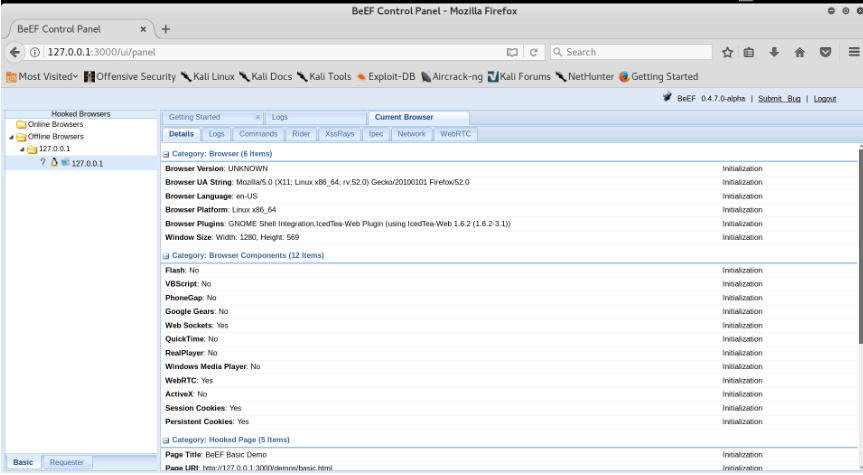
Task: Click the Offline Browsers folder icon
Action: pyautogui.click(x=21, y=137)
